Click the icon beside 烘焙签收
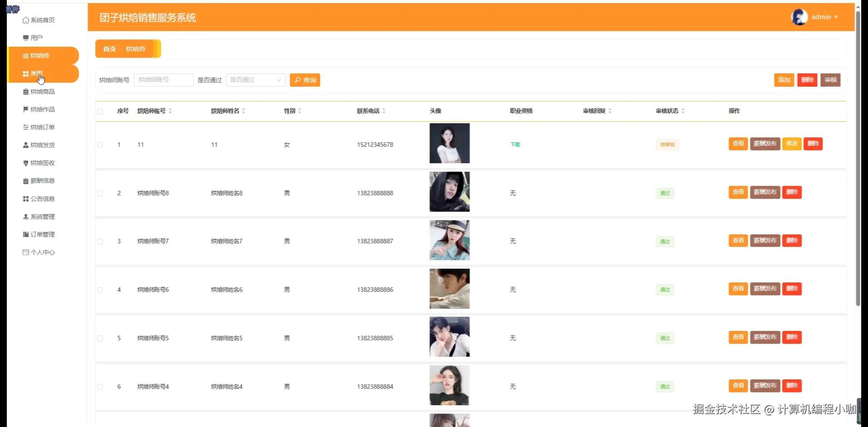Screen dimensions: 868x427 pyautogui.click(x=26, y=163)
